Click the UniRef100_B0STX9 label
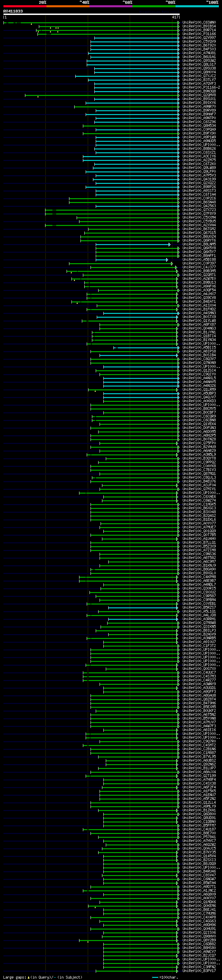This screenshot has width=222, height=980. click(x=199, y=317)
